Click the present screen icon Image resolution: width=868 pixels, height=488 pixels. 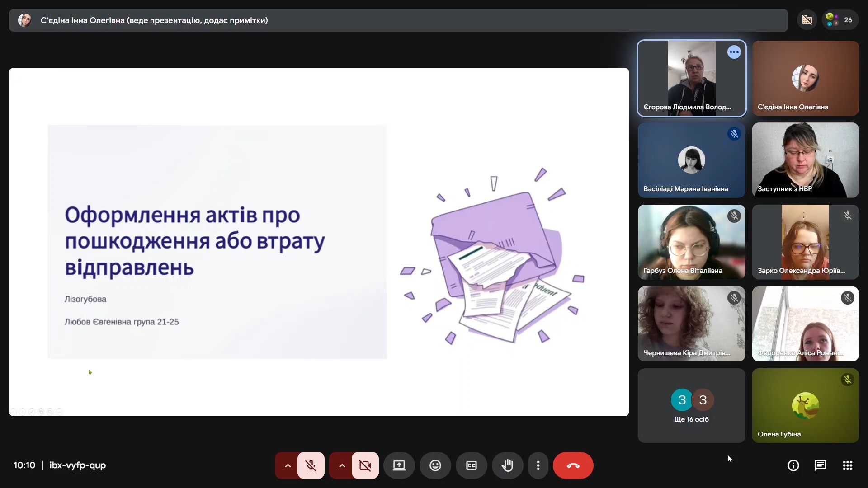pyautogui.click(x=399, y=465)
